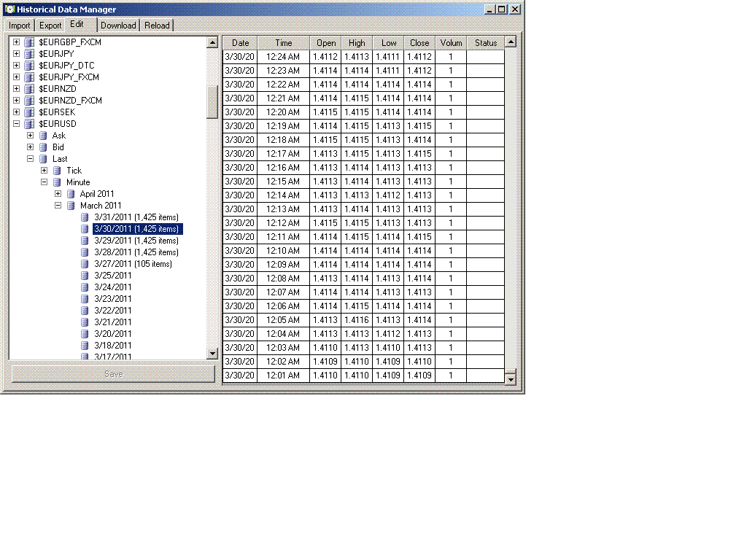
Task: Click the Save button
Action: pos(113,374)
